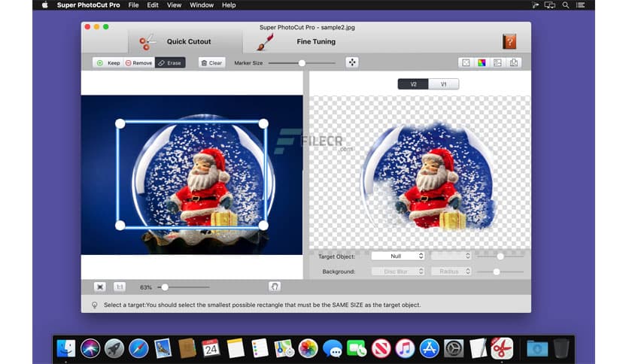Viewport: 629px width, 364px height.
Task: Select the transparent background icon in toolbar
Action: 466,63
